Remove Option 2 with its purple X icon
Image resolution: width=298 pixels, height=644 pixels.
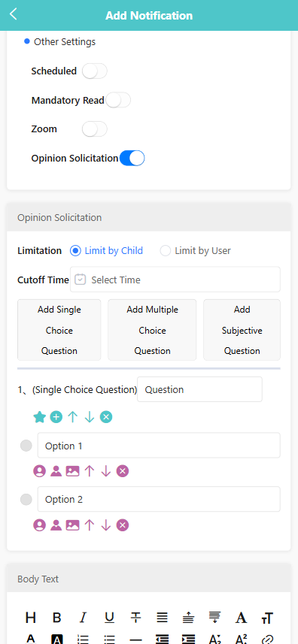pyautogui.click(x=123, y=525)
